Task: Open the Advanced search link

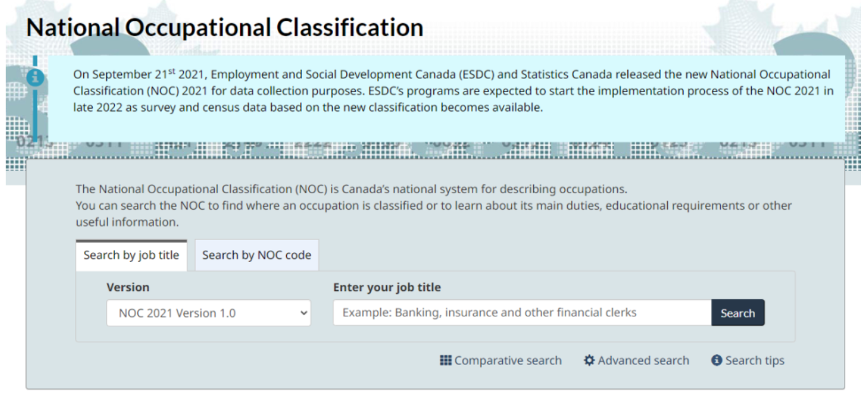Action: (x=643, y=361)
